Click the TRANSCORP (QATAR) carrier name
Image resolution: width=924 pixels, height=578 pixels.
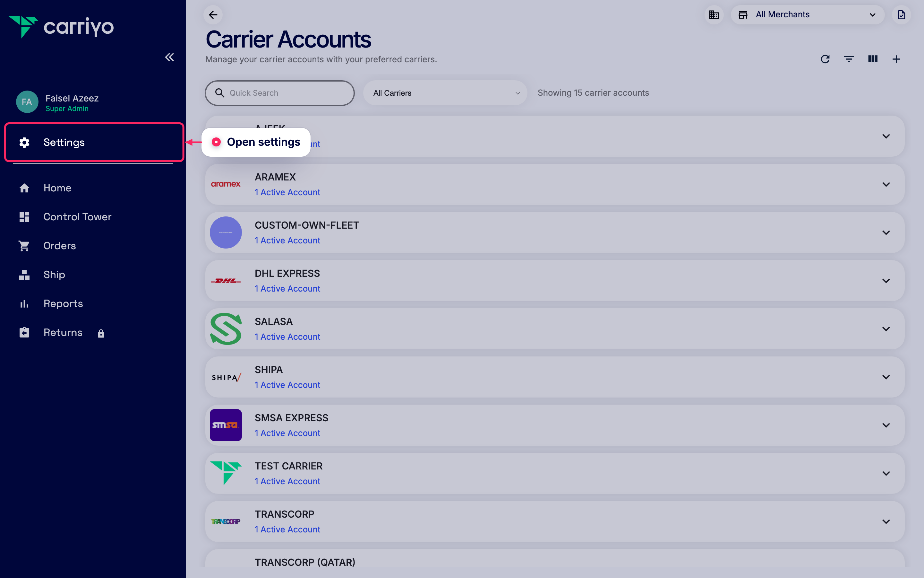point(305,562)
